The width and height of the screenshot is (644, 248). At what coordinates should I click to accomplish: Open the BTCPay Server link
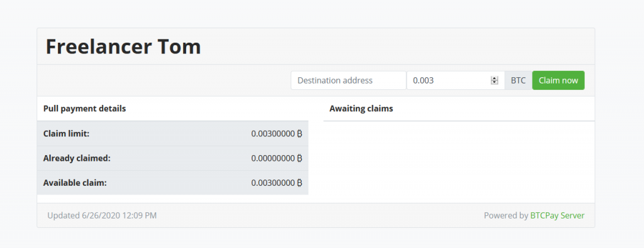tap(557, 215)
